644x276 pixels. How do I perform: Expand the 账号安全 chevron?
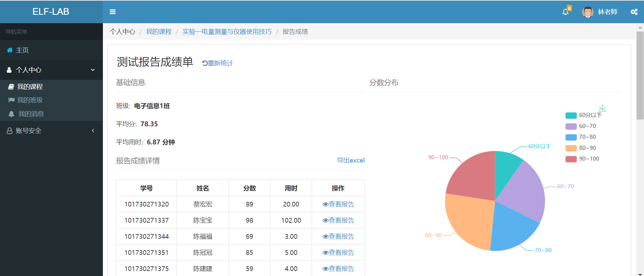(93, 131)
